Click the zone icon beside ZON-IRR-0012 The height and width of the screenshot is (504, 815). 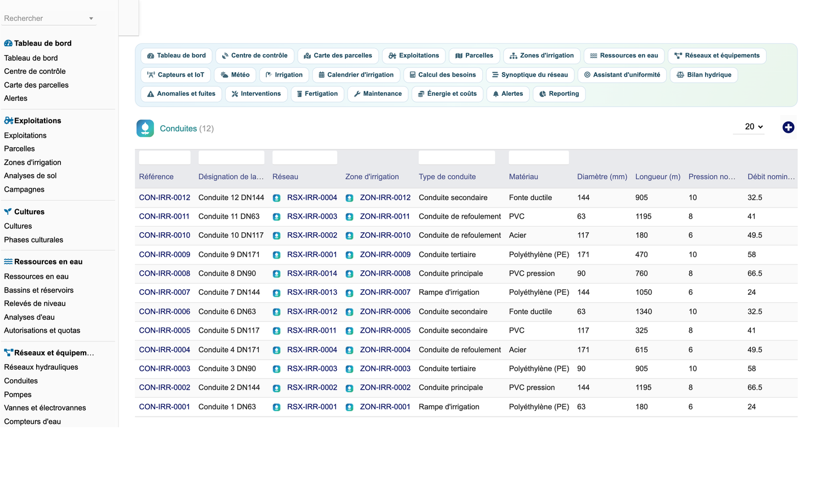pos(349,198)
